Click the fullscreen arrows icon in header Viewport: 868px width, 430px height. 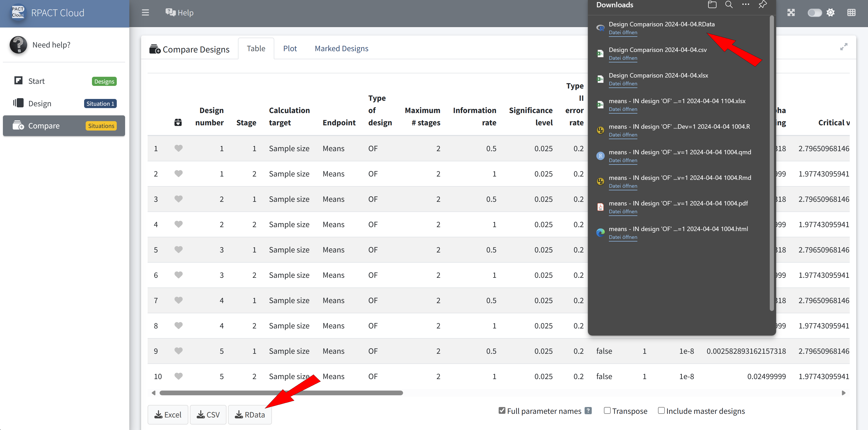[x=791, y=13]
